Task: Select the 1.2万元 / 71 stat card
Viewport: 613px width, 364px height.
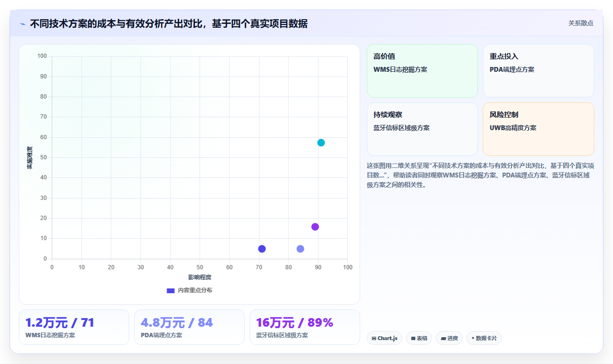Action: tap(74, 327)
